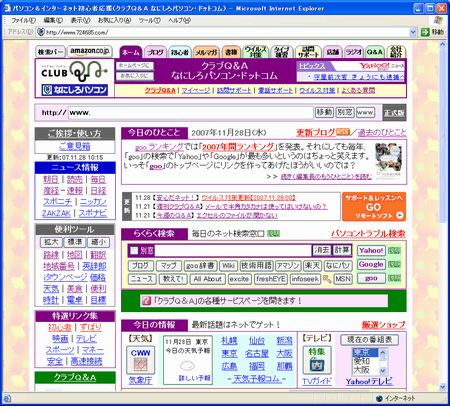Click the IE page icon in the address bar

point(41,32)
